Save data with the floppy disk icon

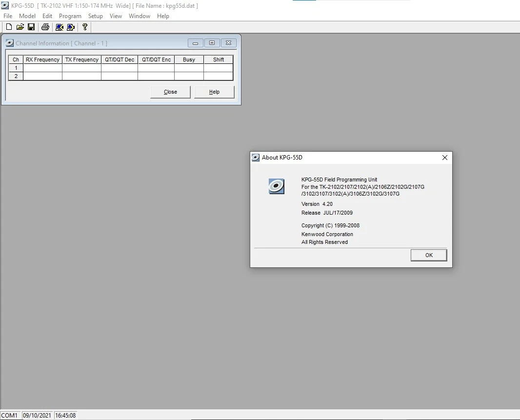tap(31, 27)
